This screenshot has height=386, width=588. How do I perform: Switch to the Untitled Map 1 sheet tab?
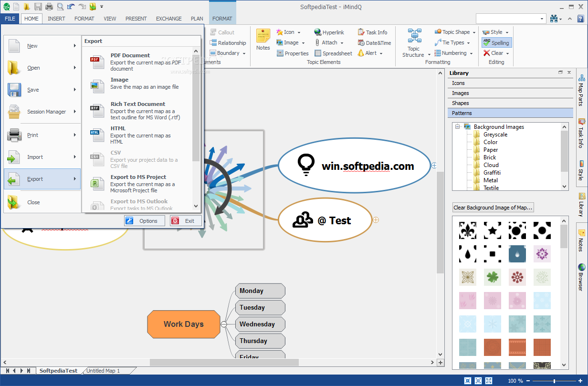point(104,371)
